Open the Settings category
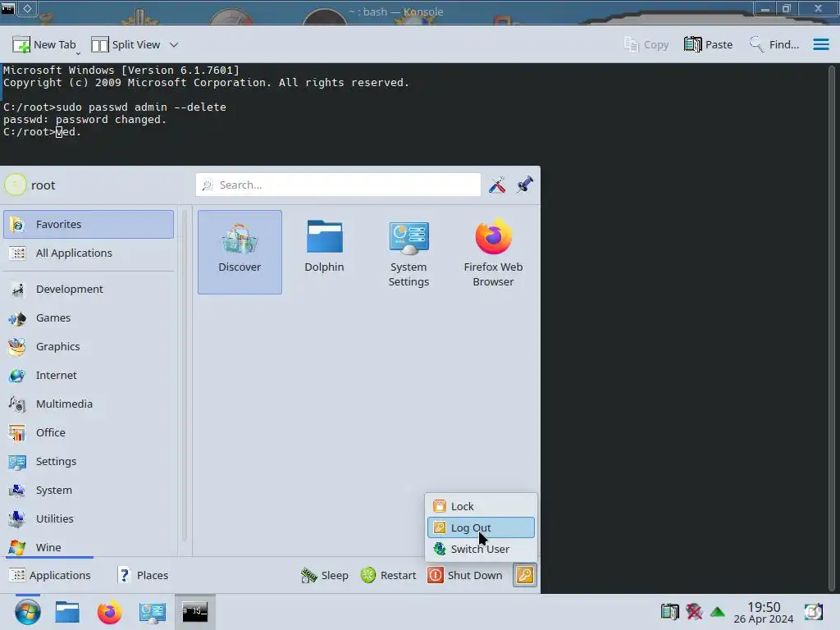The height and width of the screenshot is (630, 840). [89, 461]
